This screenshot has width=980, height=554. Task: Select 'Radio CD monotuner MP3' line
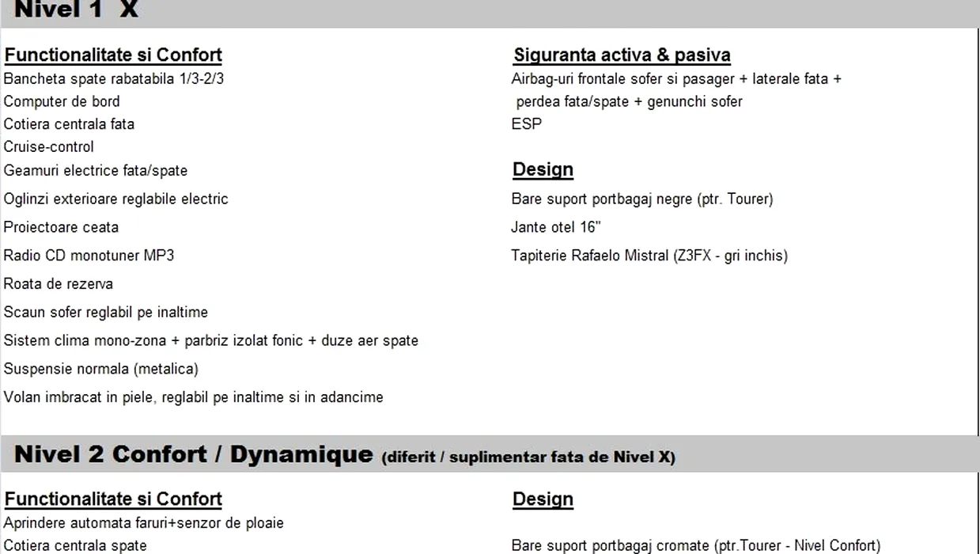(x=89, y=256)
